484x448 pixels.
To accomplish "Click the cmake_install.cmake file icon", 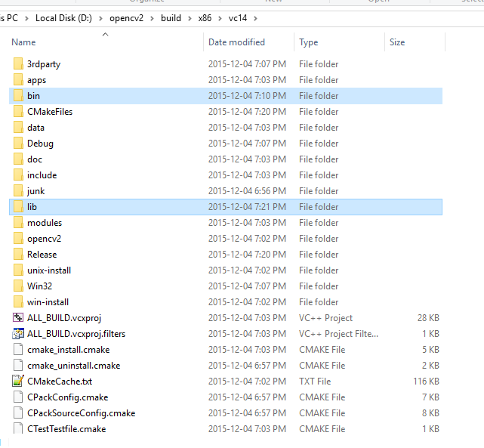I will tap(18, 350).
